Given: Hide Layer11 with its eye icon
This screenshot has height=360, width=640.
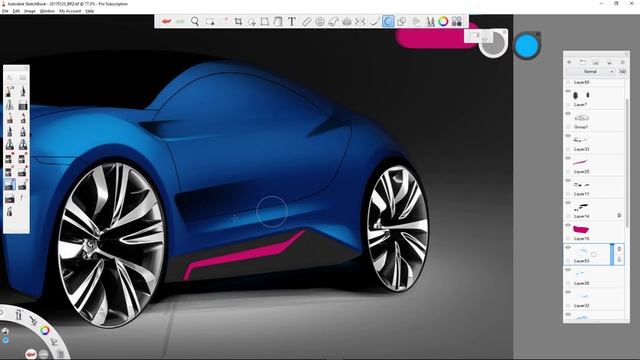Looking at the screenshot, I should pyautogui.click(x=568, y=180).
